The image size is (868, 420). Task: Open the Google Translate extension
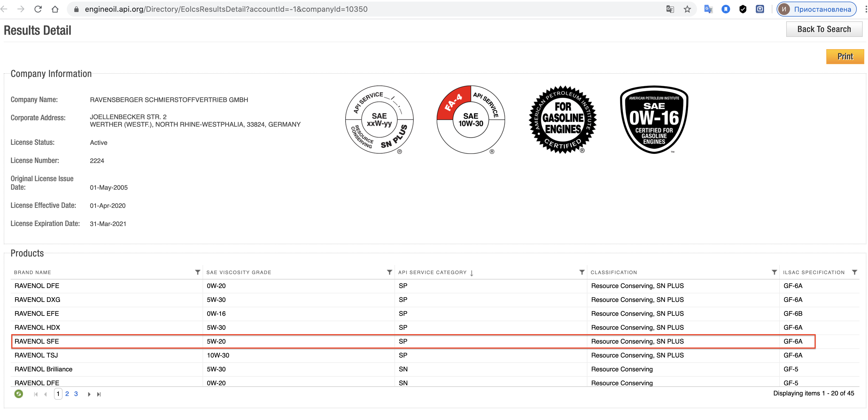click(x=708, y=9)
